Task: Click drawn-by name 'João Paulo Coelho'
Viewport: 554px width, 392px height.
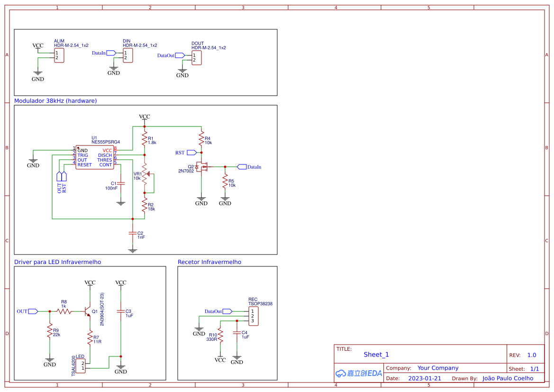Action: (509, 378)
